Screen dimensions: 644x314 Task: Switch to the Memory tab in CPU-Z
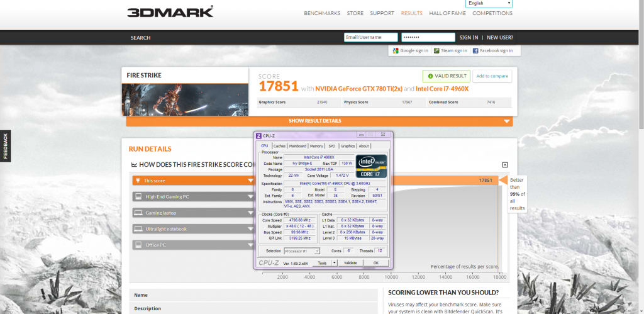[316, 146]
